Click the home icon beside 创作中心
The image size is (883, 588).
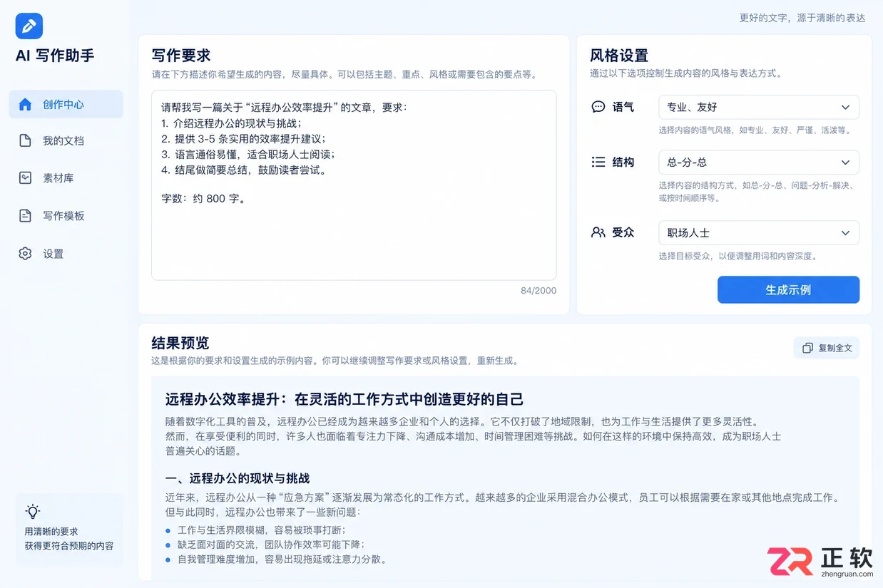[25, 104]
